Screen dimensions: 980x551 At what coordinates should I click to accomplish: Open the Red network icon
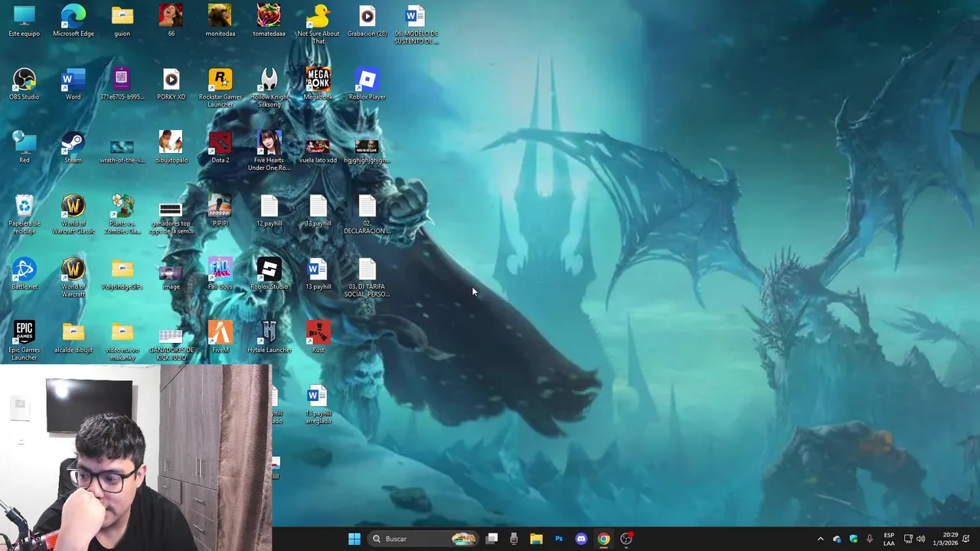click(x=24, y=147)
